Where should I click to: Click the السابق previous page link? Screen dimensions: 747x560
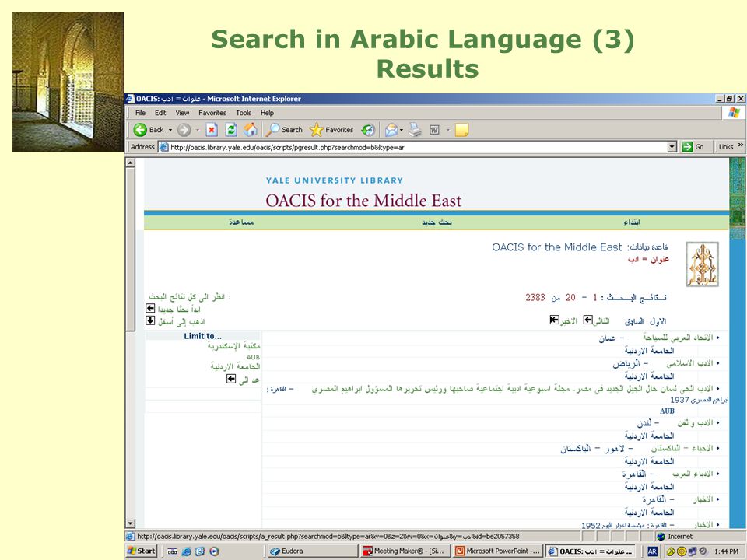(x=634, y=321)
